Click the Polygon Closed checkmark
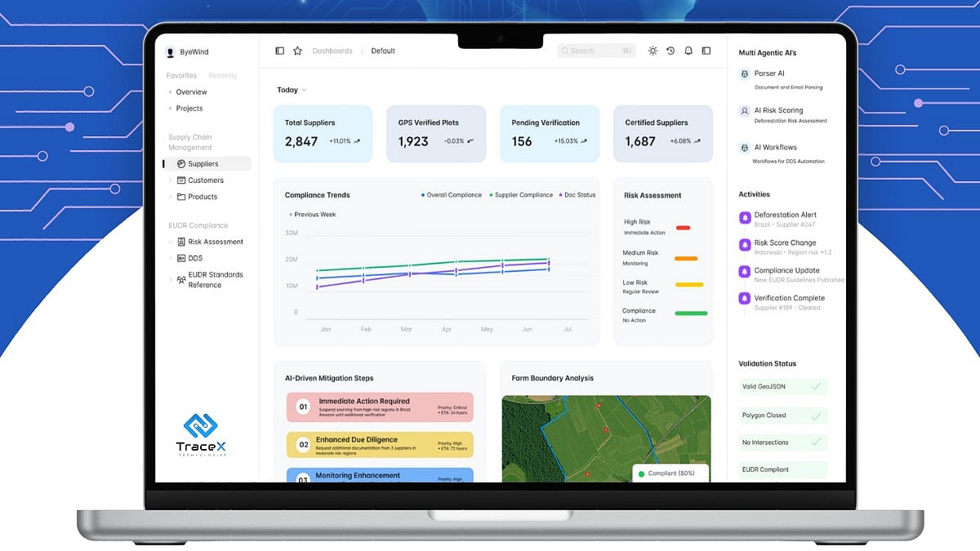This screenshot has height=551, width=980. click(816, 415)
